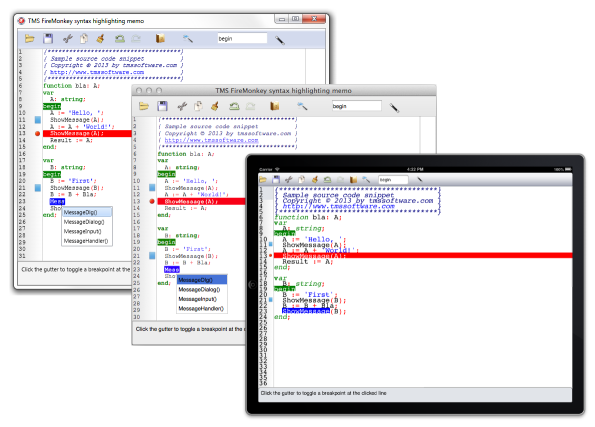This screenshot has height=427, width=595.
Task: Select MessageHandler() in Windows window autocomplete list
Action: (x=87, y=241)
